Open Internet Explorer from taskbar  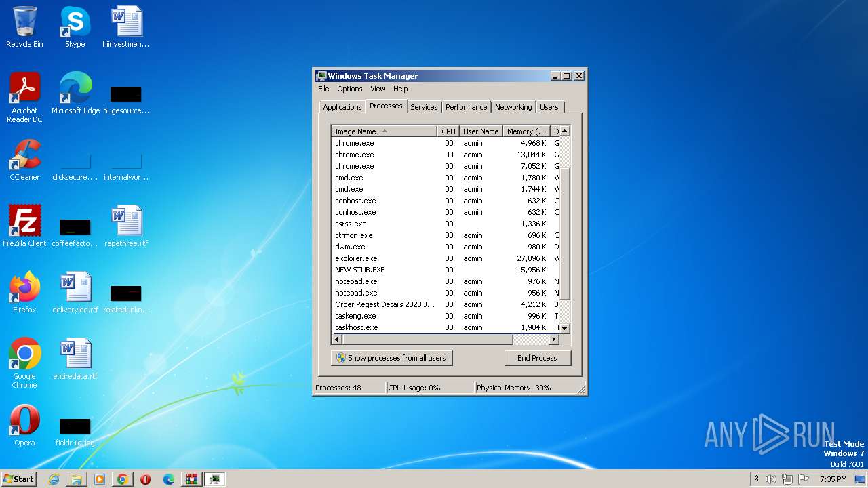coord(54,479)
